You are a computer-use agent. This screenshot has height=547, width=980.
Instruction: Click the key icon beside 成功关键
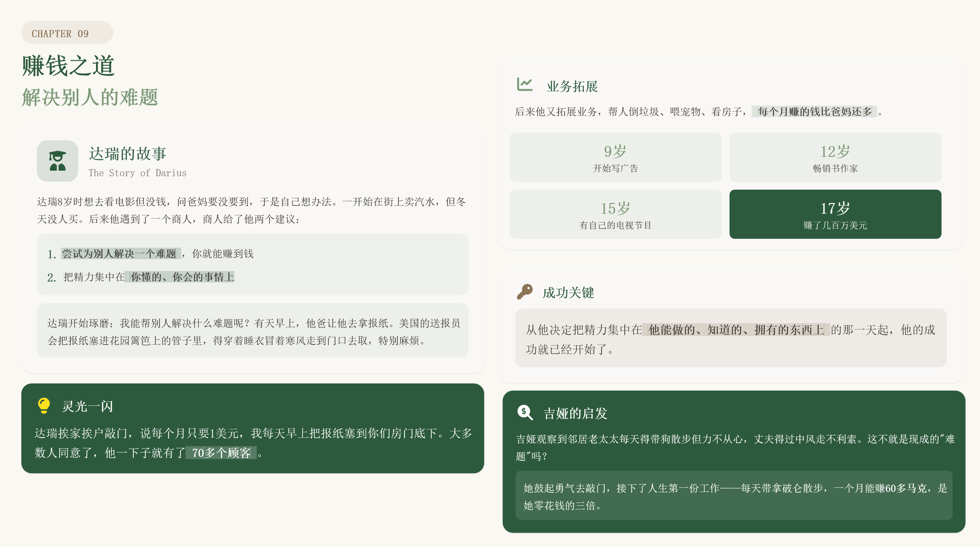pos(525,292)
